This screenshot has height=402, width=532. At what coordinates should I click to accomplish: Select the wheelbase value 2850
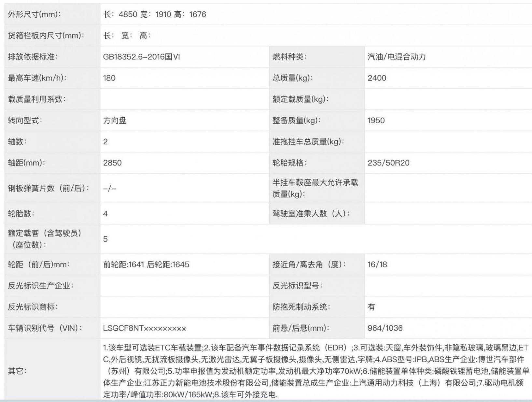coord(112,163)
